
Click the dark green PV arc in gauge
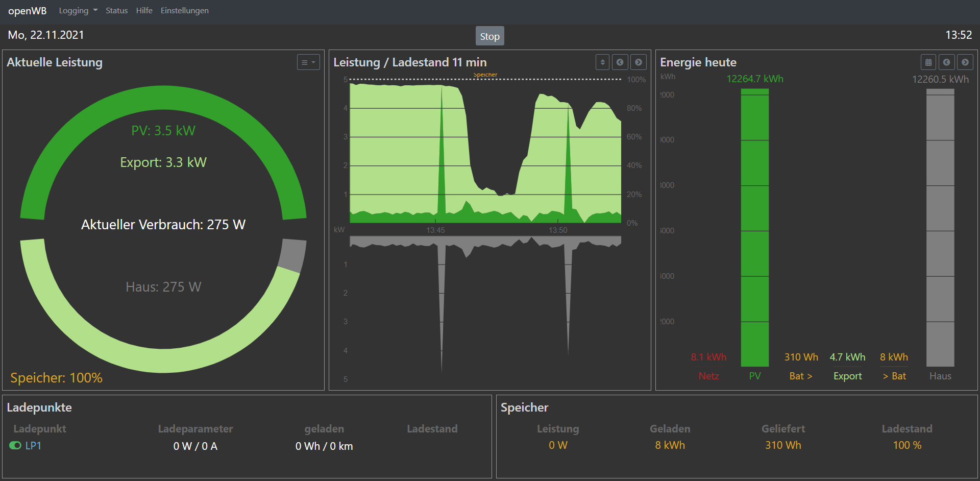pyautogui.click(x=163, y=99)
